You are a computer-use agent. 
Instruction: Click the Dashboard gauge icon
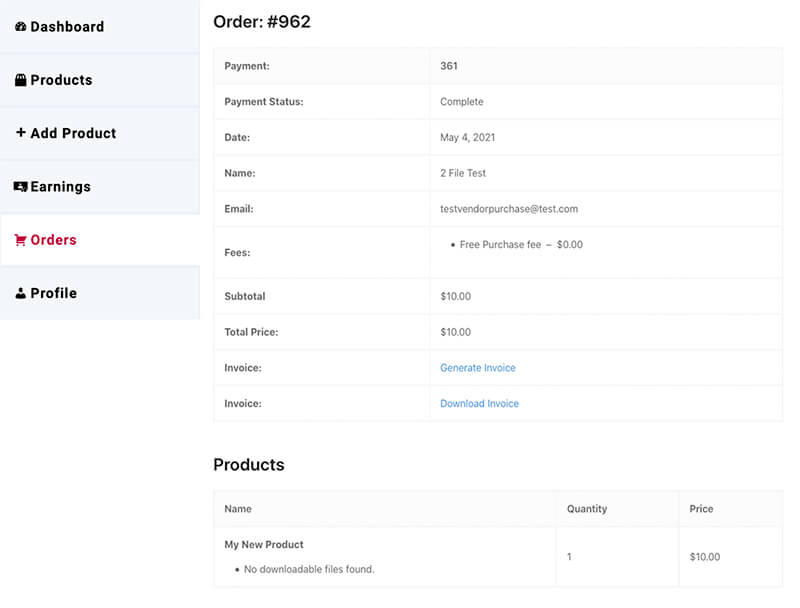(x=20, y=27)
